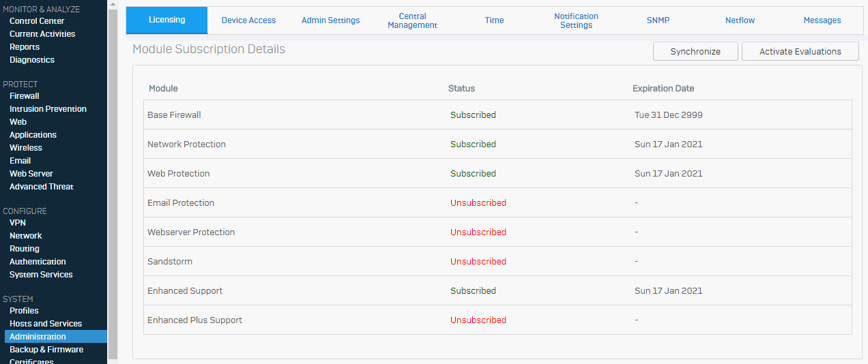Select Backup & Firmware in the sidebar
Viewport: 868px width, 364px height.
pyautogui.click(x=46, y=350)
